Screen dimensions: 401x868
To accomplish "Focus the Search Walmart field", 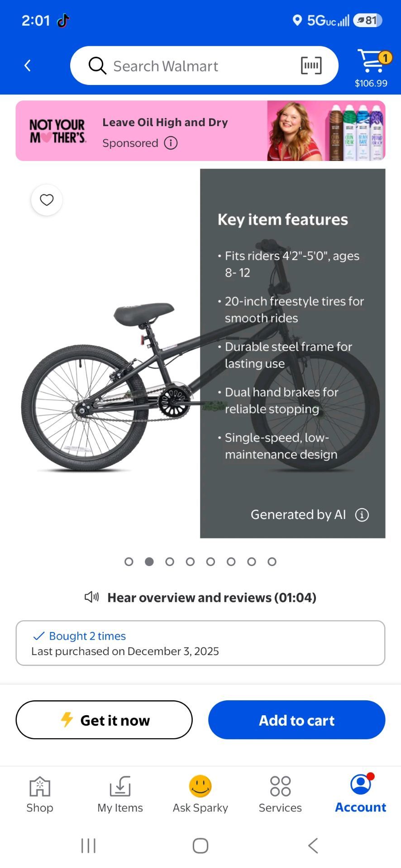I will [204, 66].
